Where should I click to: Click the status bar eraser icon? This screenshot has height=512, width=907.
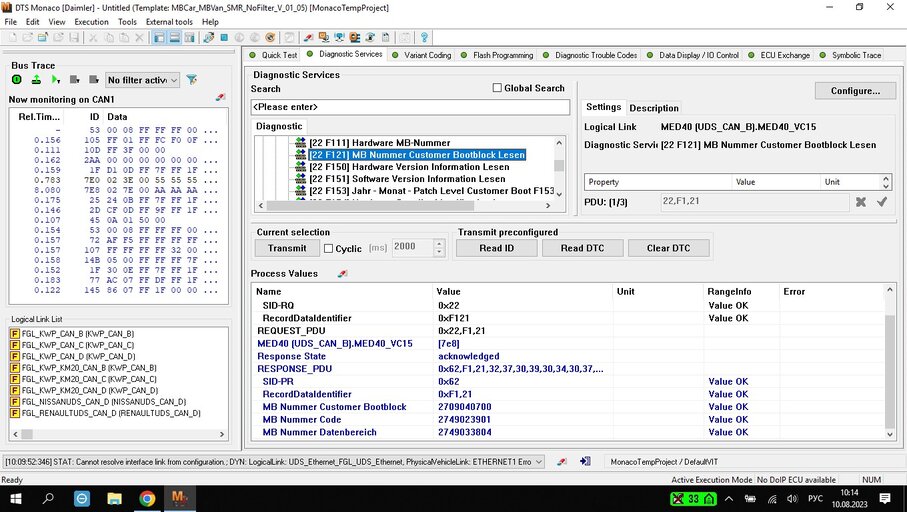[x=561, y=461]
